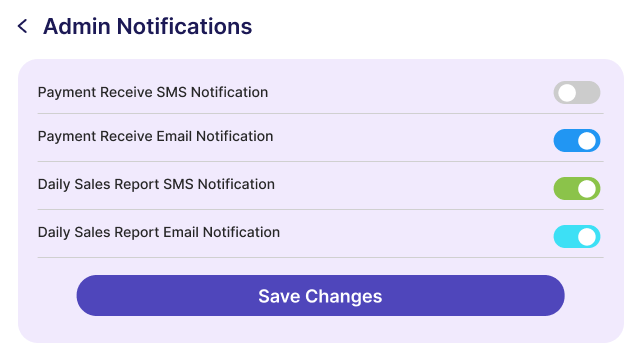Click the Admin Notifications page heading
This screenshot has height=360, width=642.
point(147,26)
